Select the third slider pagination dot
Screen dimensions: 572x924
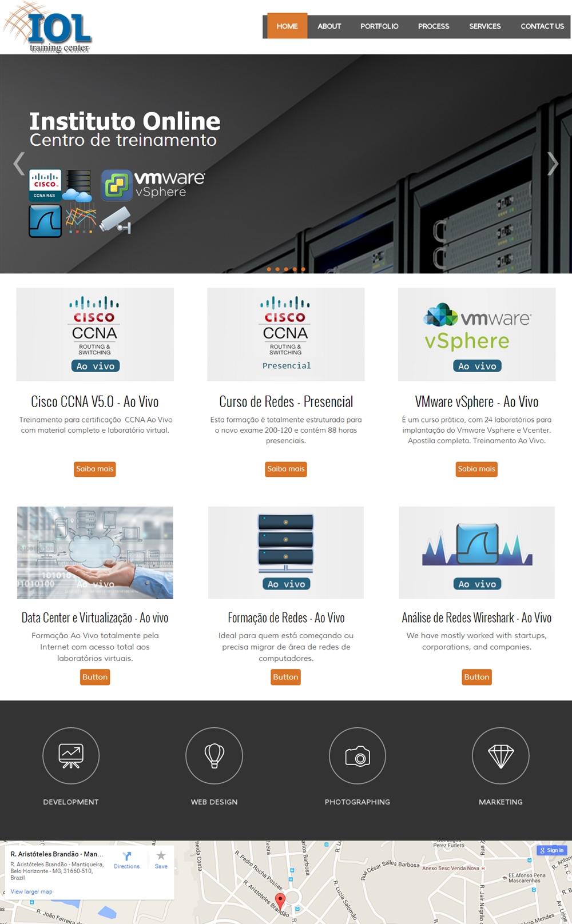tap(286, 269)
